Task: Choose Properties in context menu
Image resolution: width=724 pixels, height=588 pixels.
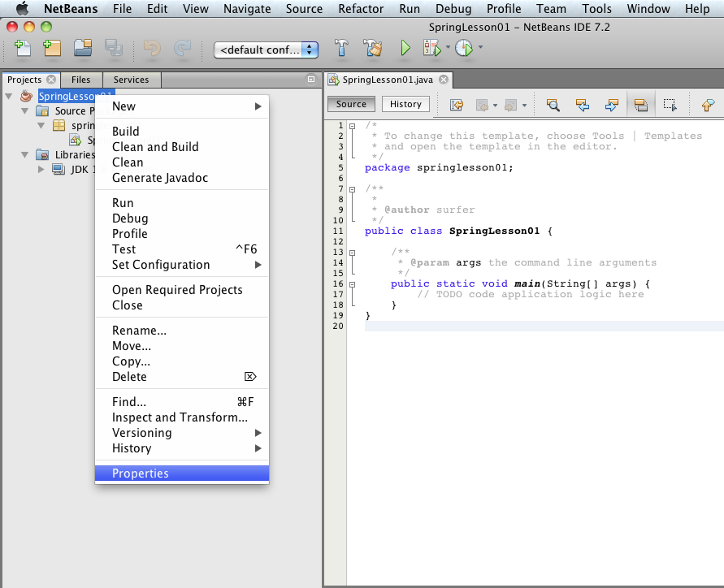Action: point(182,473)
